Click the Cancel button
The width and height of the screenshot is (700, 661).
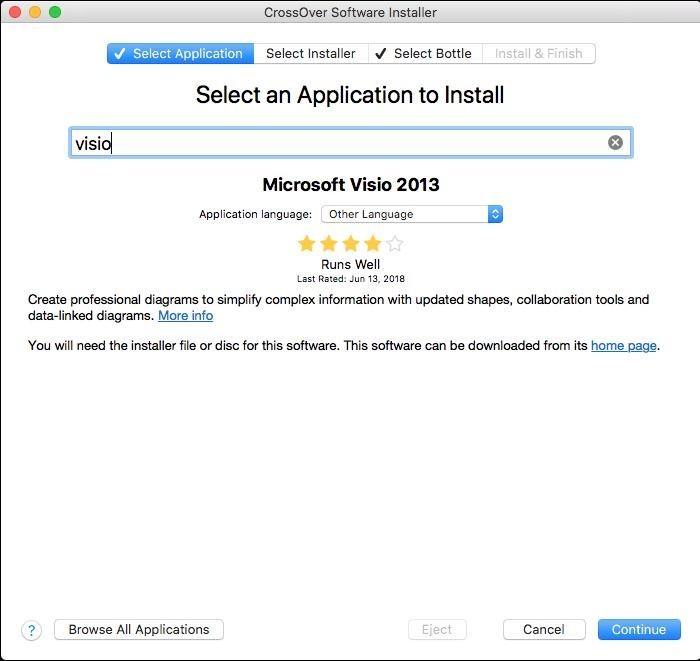coord(544,629)
